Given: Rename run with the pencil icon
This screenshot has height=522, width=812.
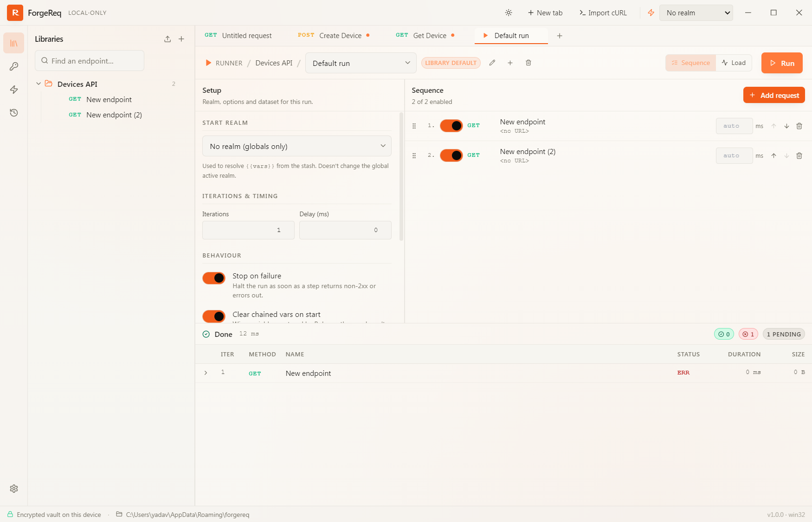Looking at the screenshot, I should (492, 63).
